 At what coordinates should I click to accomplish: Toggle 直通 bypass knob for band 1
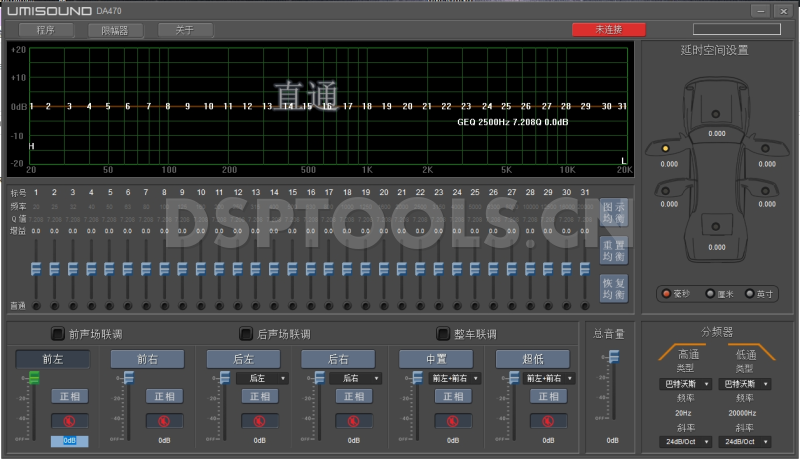click(x=36, y=306)
